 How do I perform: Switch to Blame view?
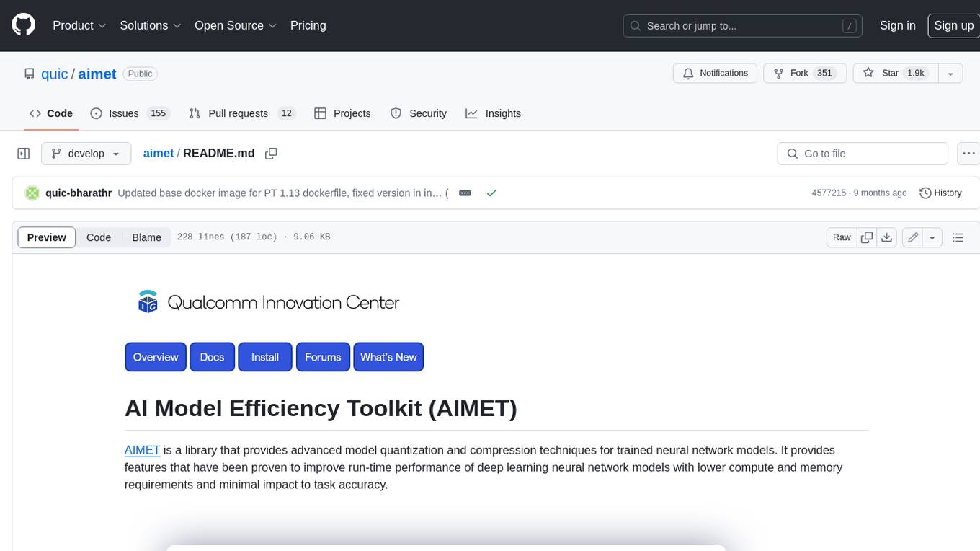146,237
